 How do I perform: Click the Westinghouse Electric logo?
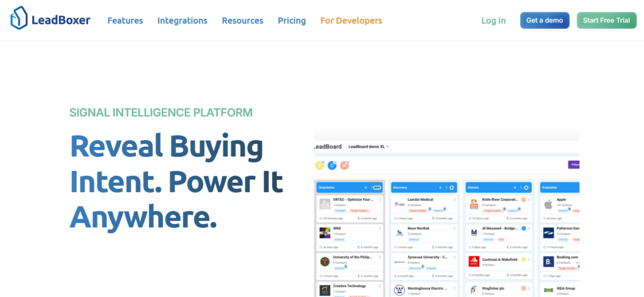[399, 291]
